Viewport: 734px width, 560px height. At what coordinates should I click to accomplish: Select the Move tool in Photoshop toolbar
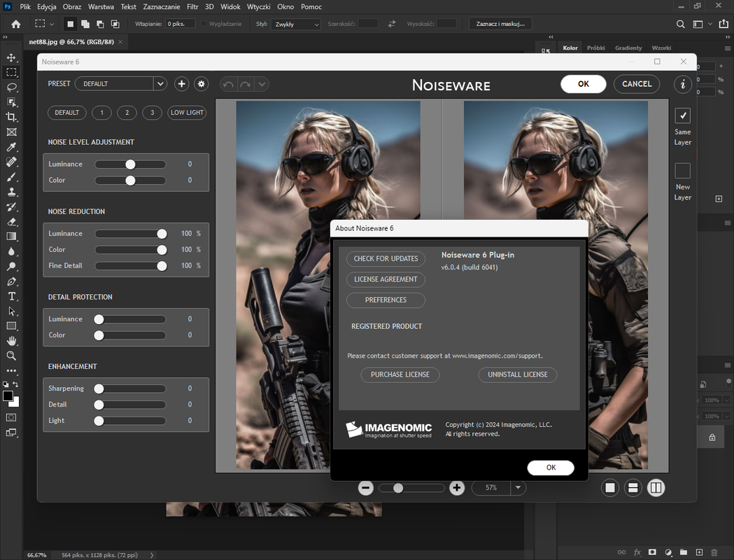11,57
